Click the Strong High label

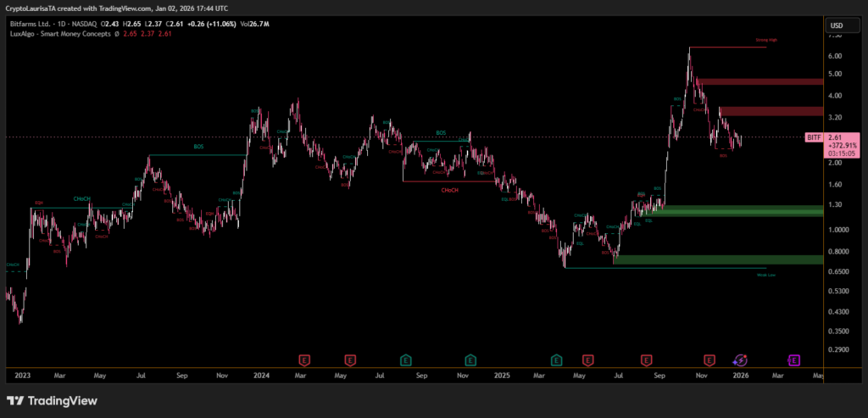766,41
